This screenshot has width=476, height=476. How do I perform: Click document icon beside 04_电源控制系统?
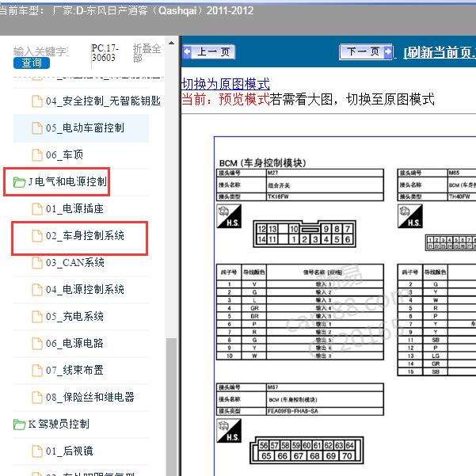[x=37, y=290]
